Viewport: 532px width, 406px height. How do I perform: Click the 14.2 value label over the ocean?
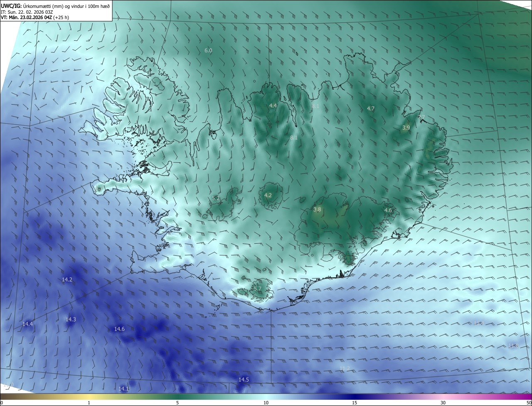click(x=67, y=280)
